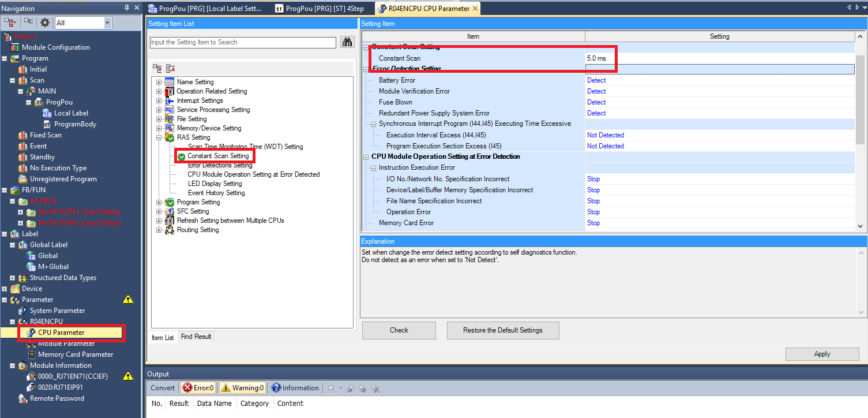Collapse the RAS Setting tree node
Image resolution: width=868 pixels, height=418 pixels.
pyautogui.click(x=159, y=137)
